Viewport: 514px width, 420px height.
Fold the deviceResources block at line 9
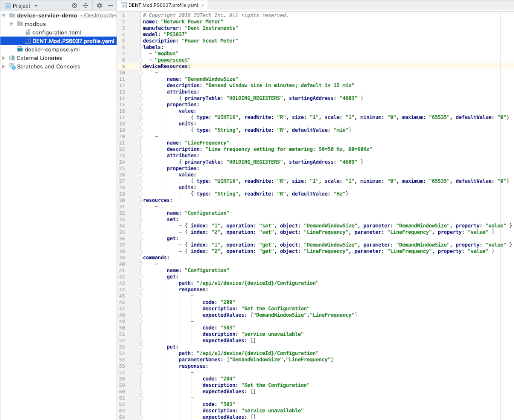[140, 66]
